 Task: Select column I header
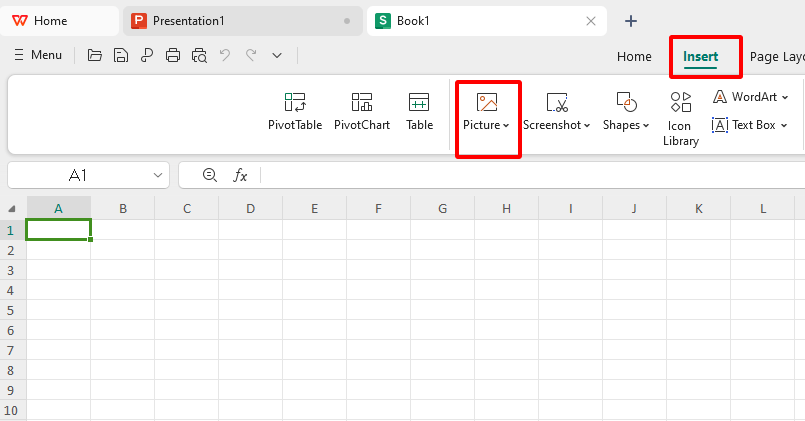click(x=570, y=208)
